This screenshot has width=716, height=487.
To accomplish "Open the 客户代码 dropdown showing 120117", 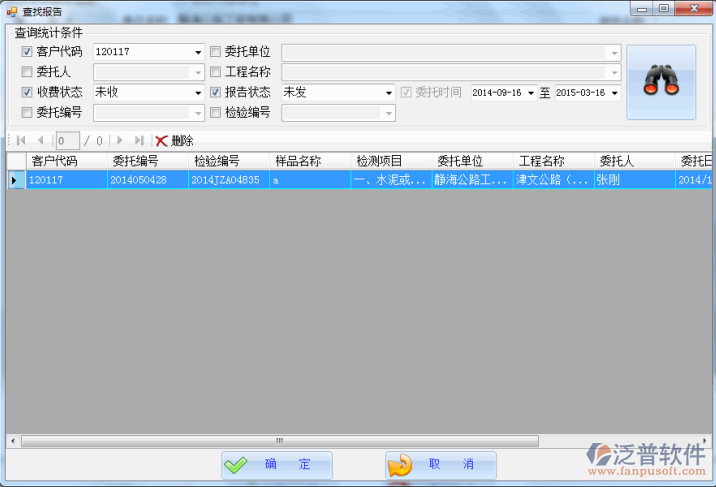I will [x=198, y=52].
